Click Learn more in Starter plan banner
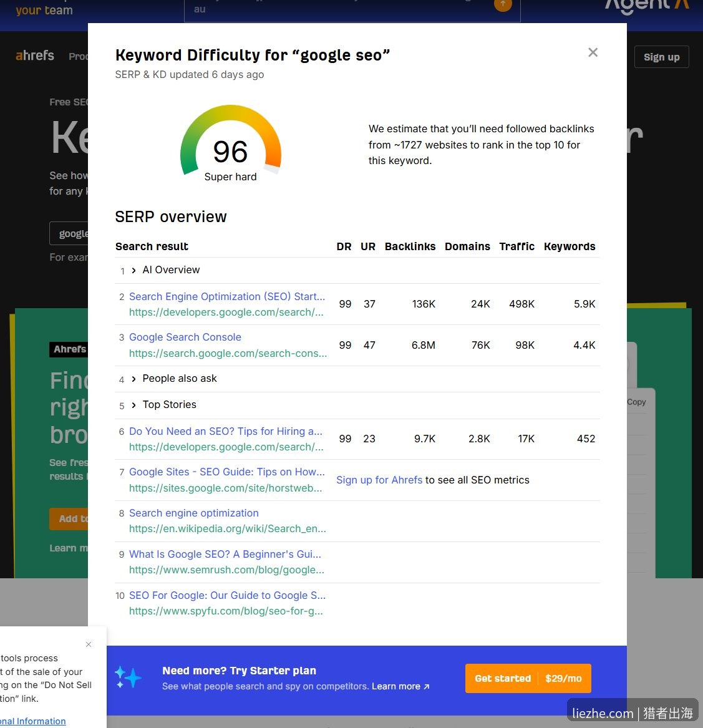Screen dimensions: 703x728 point(400,686)
